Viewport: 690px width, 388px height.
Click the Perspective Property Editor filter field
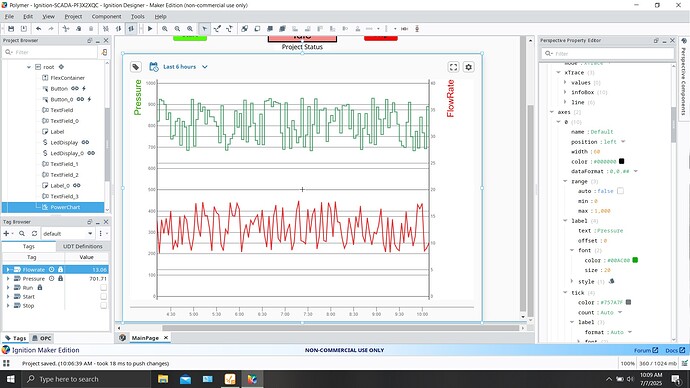608,54
